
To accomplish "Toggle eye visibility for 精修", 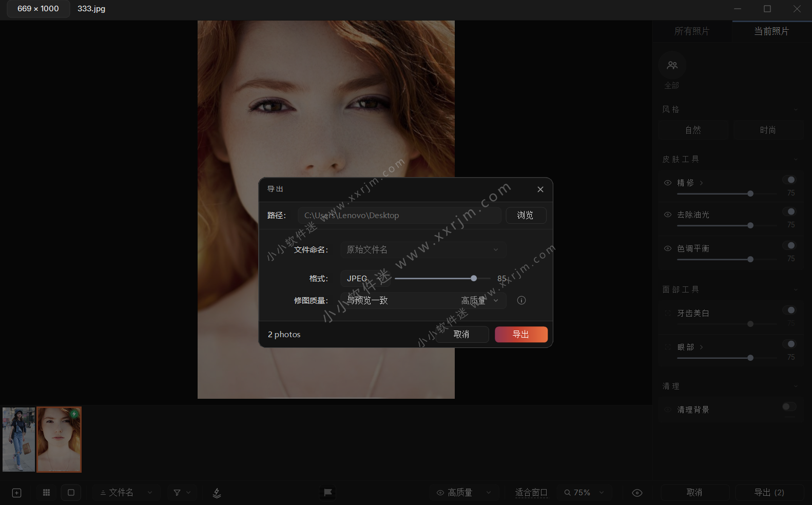I will pyautogui.click(x=668, y=183).
